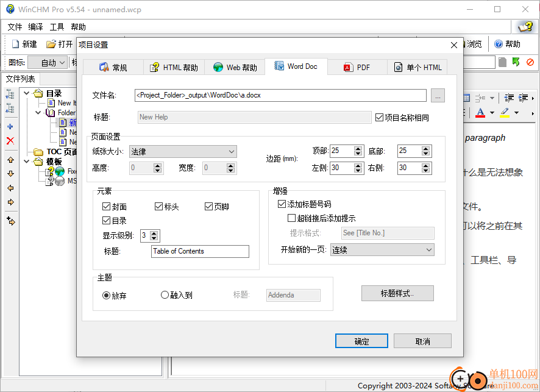This screenshot has height=392, width=540.
Task: Collapse the Folder node in file tree
Action: click(38, 113)
